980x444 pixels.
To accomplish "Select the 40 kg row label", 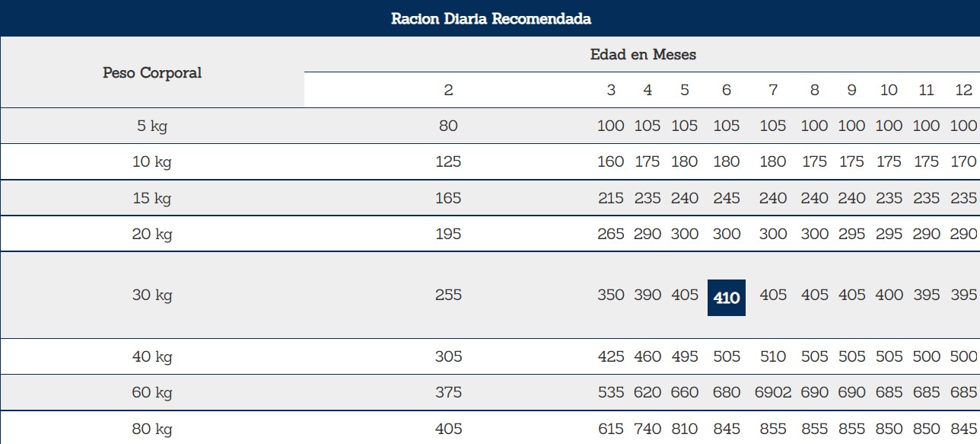I will [x=152, y=356].
